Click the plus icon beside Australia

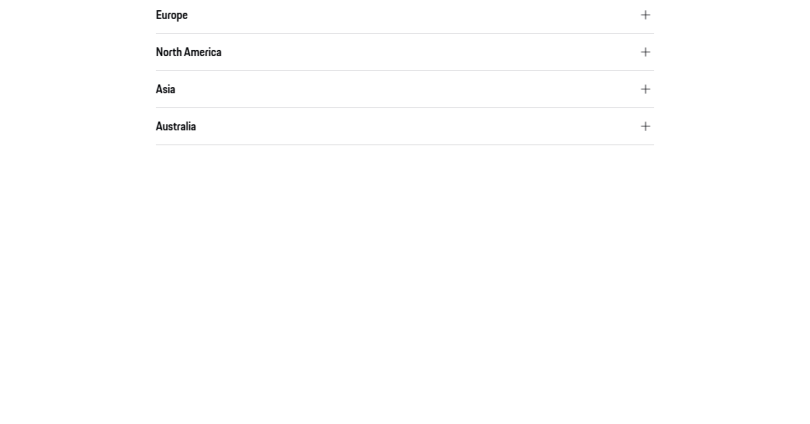pos(645,126)
